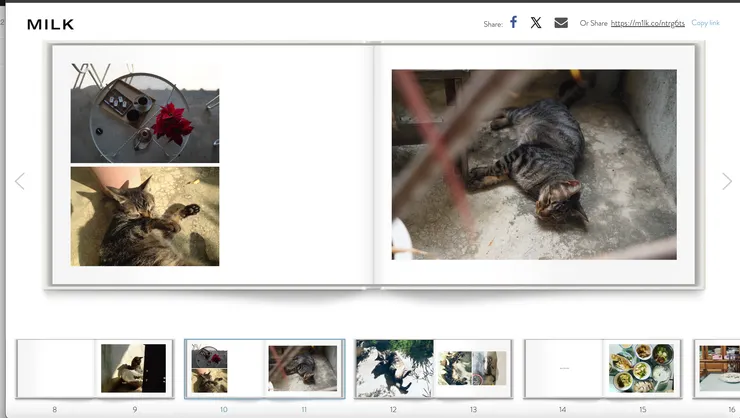Share the book on X
740x418 pixels.
pyautogui.click(x=536, y=22)
